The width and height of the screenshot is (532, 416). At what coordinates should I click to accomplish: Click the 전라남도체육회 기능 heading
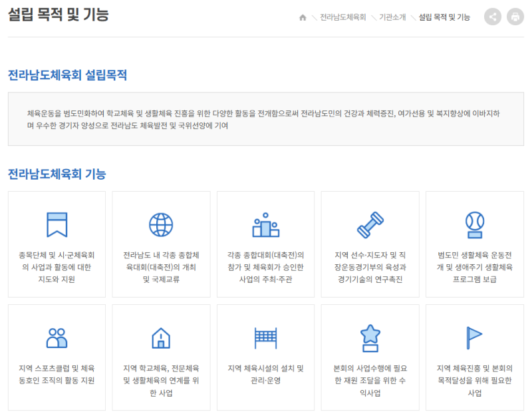(x=57, y=174)
